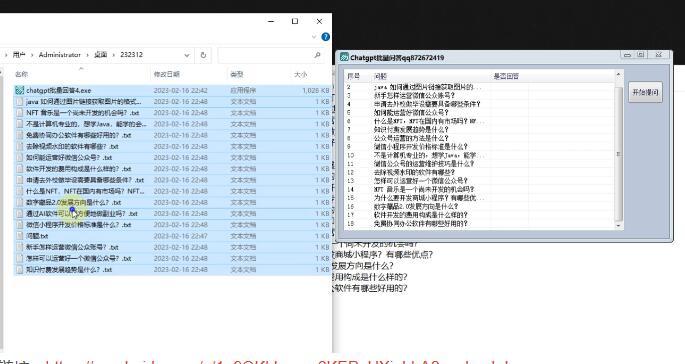Sort files by the 名称 column header
Image resolution: width=685 pixels, height=364 pixels.
point(21,74)
